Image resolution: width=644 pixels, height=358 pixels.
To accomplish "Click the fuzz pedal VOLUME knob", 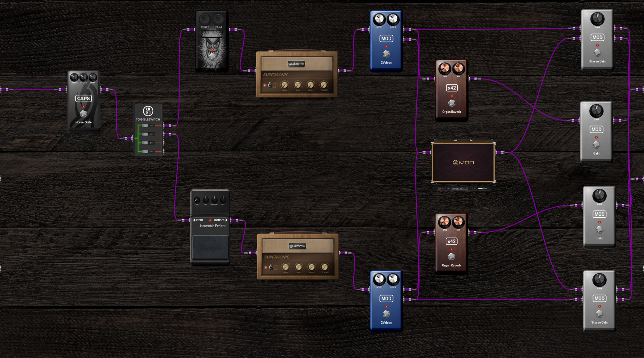I will coord(219,19).
